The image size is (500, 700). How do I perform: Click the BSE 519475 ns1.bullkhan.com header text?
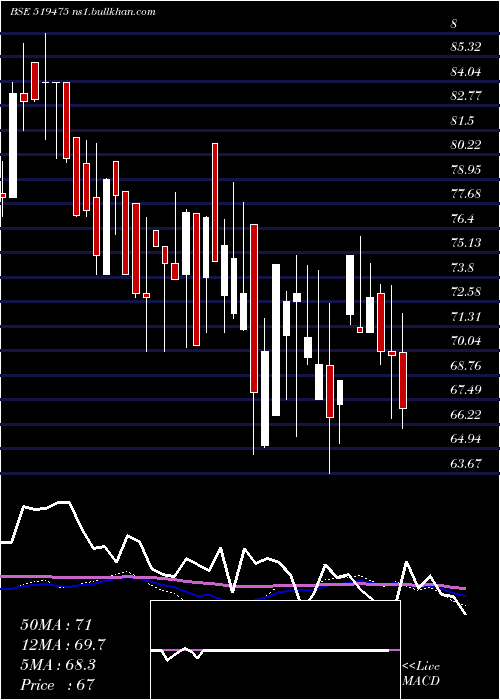[83, 12]
